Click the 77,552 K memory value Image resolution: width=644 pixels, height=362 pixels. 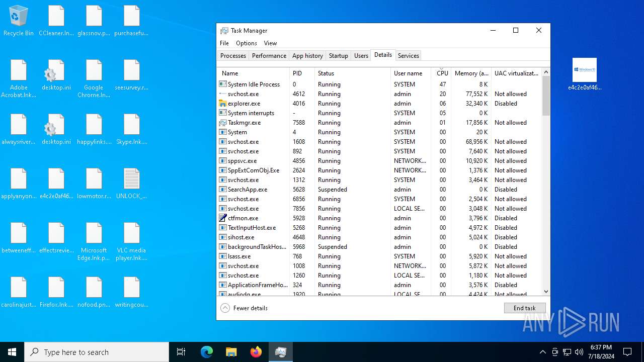(x=476, y=94)
